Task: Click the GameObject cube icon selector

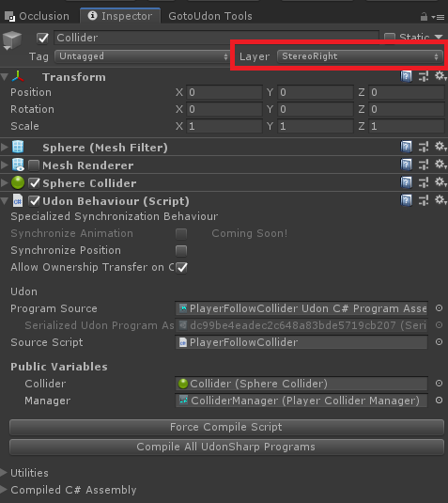Action: coord(12,41)
